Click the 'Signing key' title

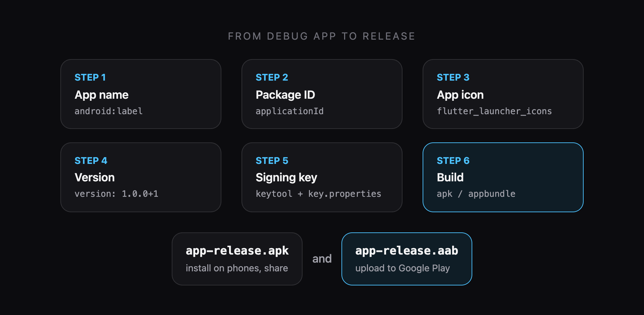pos(286,178)
